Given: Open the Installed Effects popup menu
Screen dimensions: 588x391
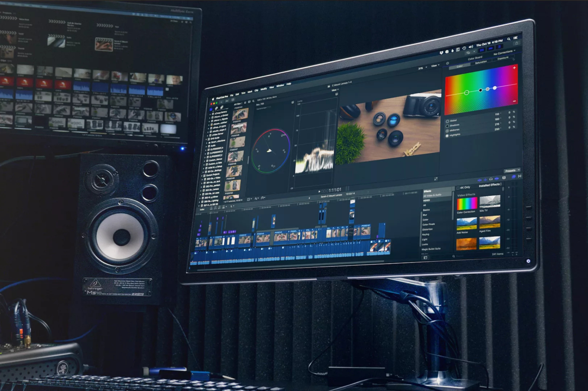Looking at the screenshot, I should 490,185.
